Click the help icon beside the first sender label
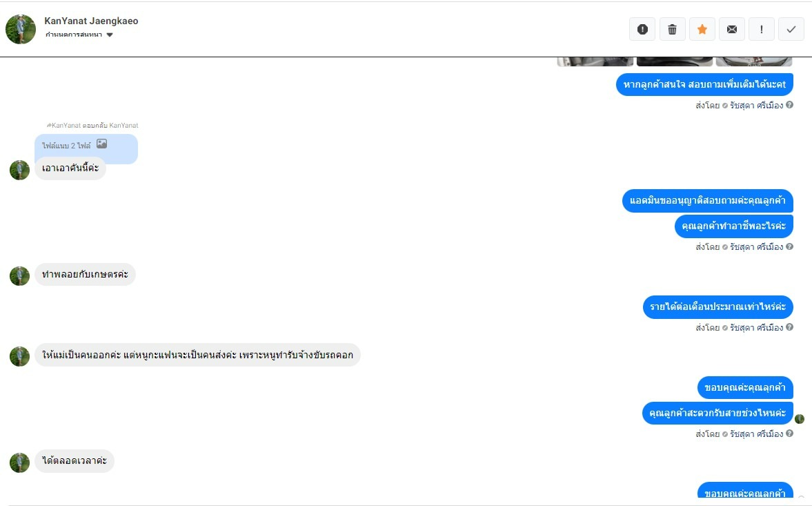 pos(789,105)
